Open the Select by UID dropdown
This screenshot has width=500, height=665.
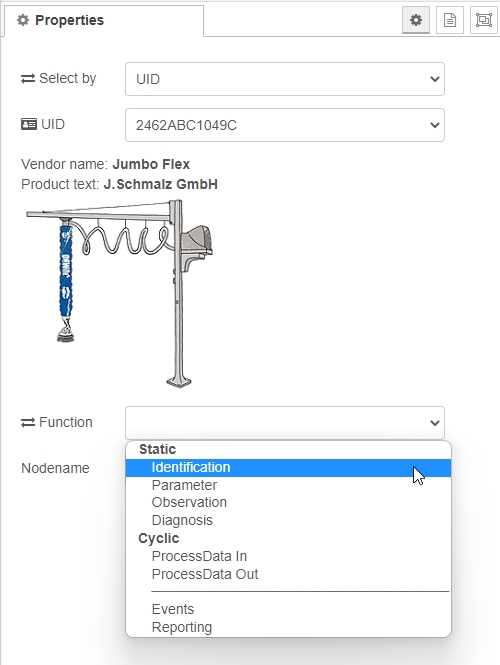pos(285,79)
